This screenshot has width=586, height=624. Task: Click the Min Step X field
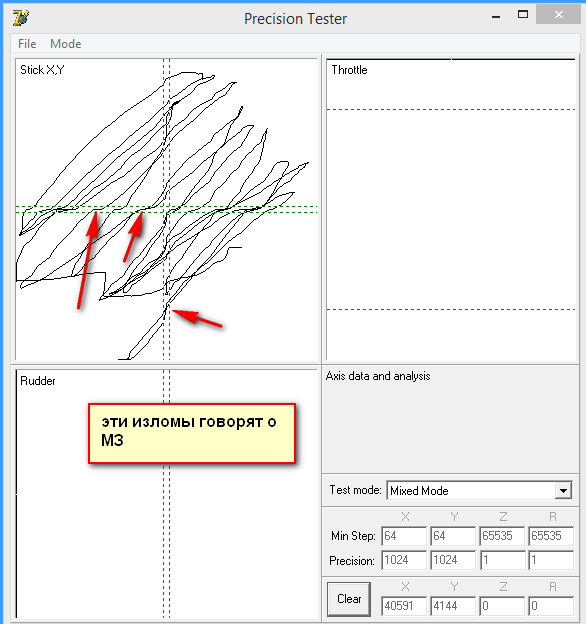tap(404, 536)
